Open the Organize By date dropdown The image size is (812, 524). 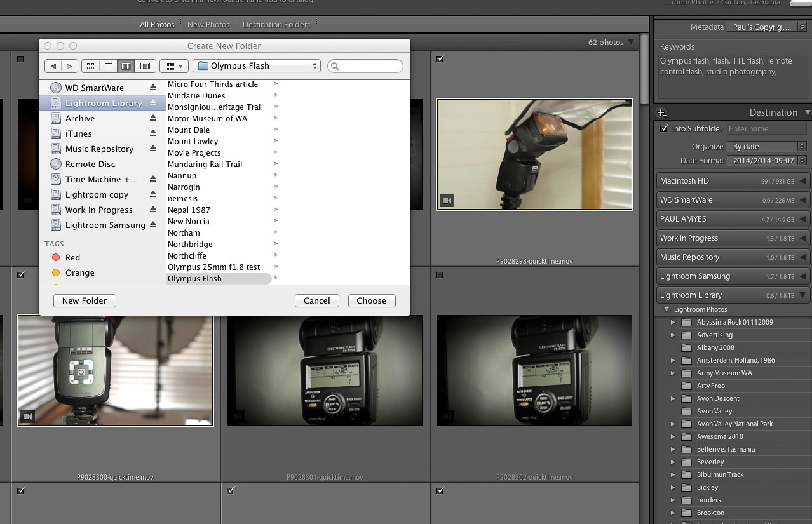[x=766, y=146]
